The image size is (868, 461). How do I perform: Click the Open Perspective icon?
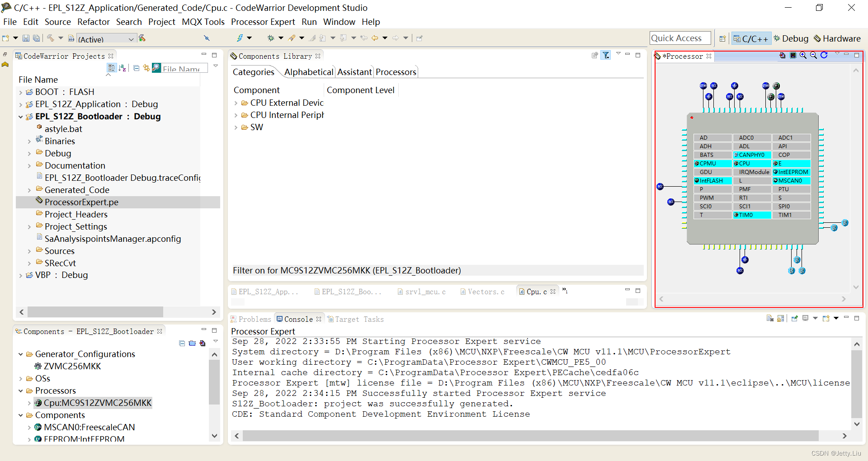pyautogui.click(x=722, y=39)
